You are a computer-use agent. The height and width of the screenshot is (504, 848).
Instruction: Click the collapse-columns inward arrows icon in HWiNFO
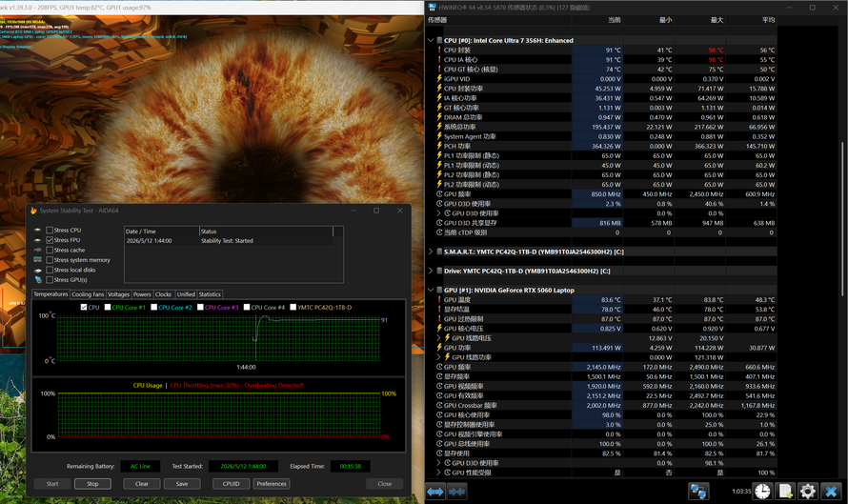point(457,492)
